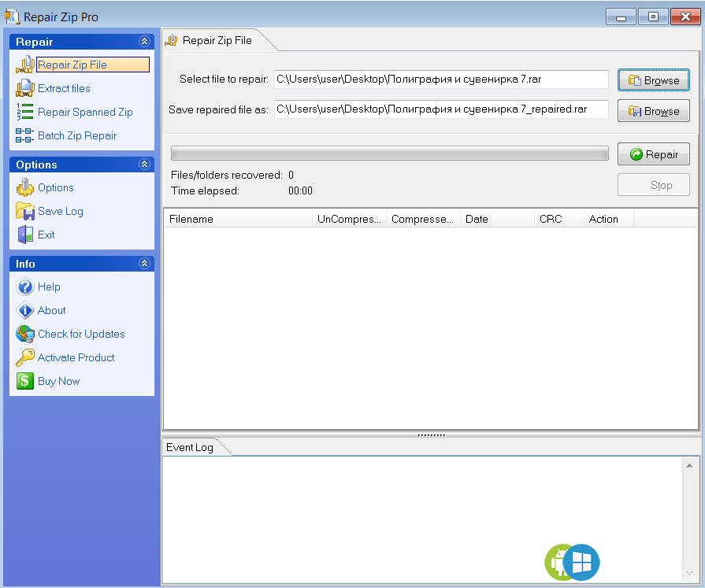Click Check for Updates link
Viewport: 705px width, 588px height.
click(x=81, y=335)
